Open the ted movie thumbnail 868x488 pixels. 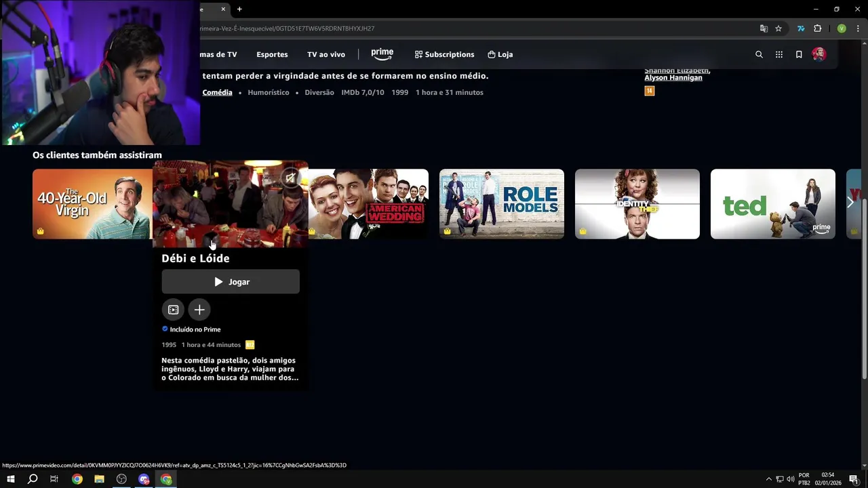[x=773, y=204]
